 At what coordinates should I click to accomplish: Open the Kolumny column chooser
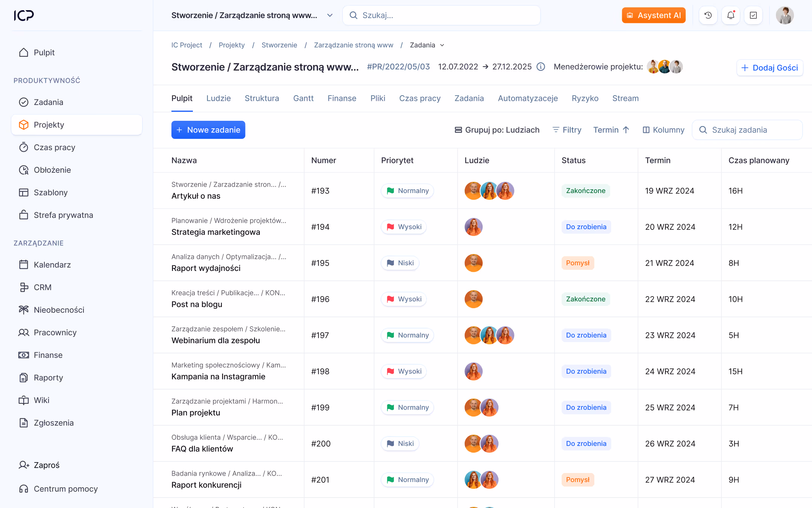click(x=664, y=130)
